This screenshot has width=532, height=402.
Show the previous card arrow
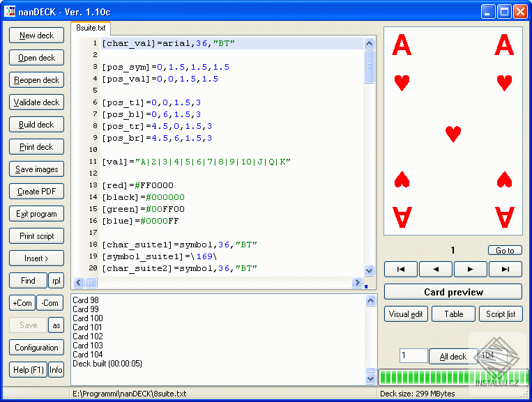[436, 269]
